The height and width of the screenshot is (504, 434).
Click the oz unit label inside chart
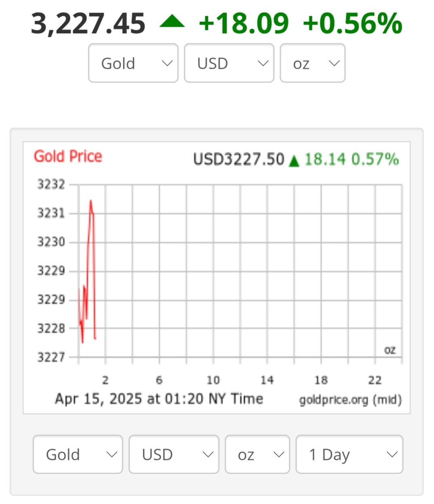(x=390, y=350)
